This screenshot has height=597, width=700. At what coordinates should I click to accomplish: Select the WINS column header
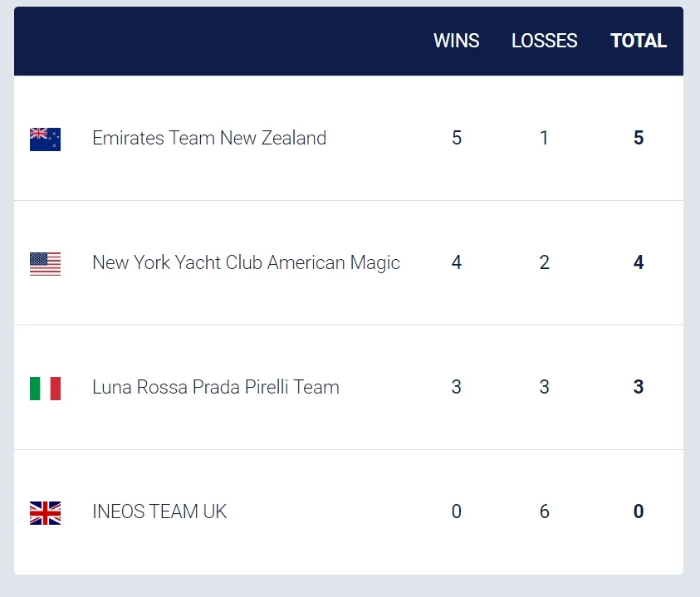tap(456, 41)
